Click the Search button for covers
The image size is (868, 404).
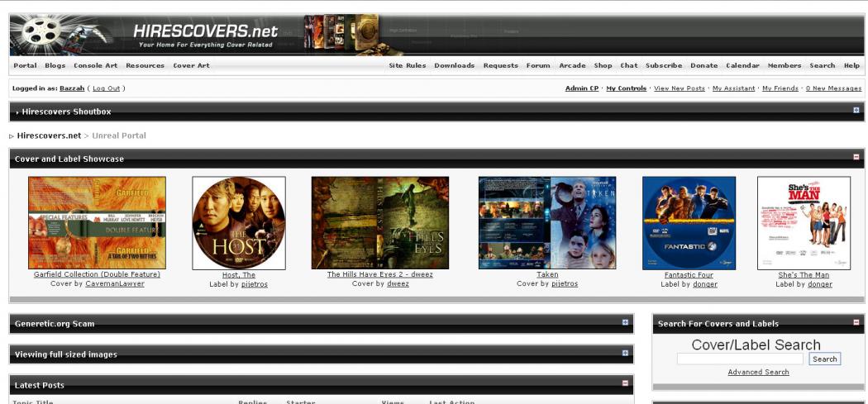(824, 359)
